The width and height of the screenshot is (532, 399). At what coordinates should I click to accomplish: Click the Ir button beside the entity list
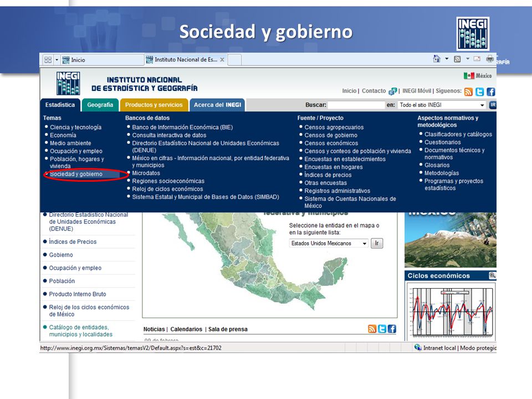click(377, 243)
